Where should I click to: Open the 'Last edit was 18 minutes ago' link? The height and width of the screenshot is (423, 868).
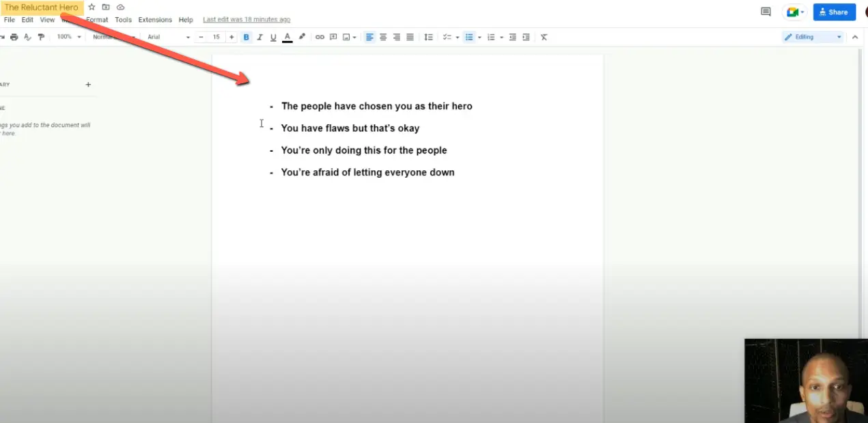pyautogui.click(x=247, y=20)
